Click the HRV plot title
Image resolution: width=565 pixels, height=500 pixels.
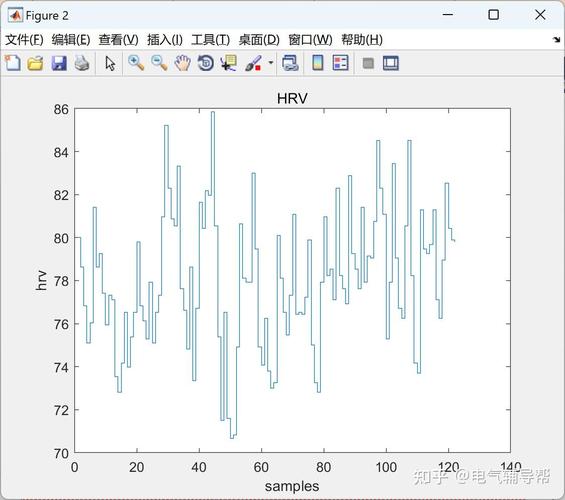292,98
